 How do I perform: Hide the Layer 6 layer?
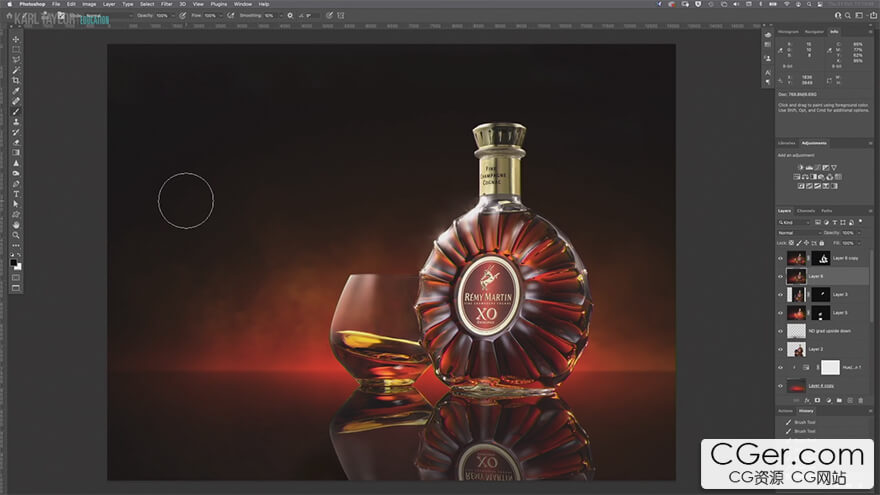coord(781,277)
